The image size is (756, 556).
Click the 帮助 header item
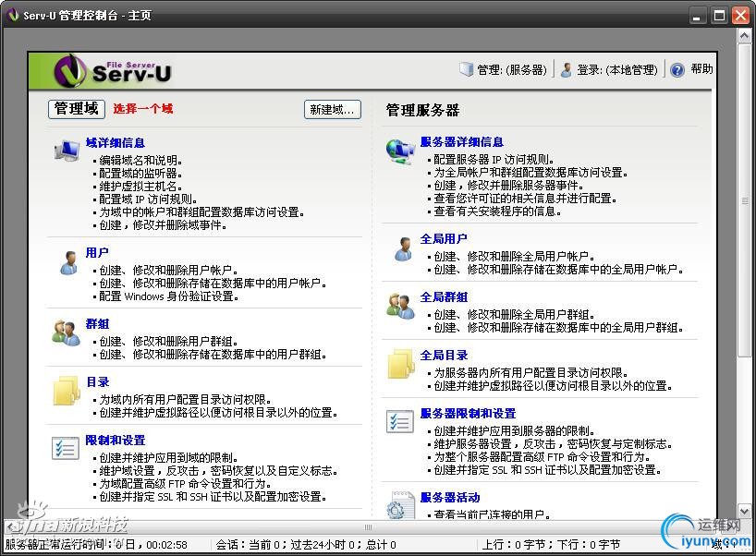[701, 69]
